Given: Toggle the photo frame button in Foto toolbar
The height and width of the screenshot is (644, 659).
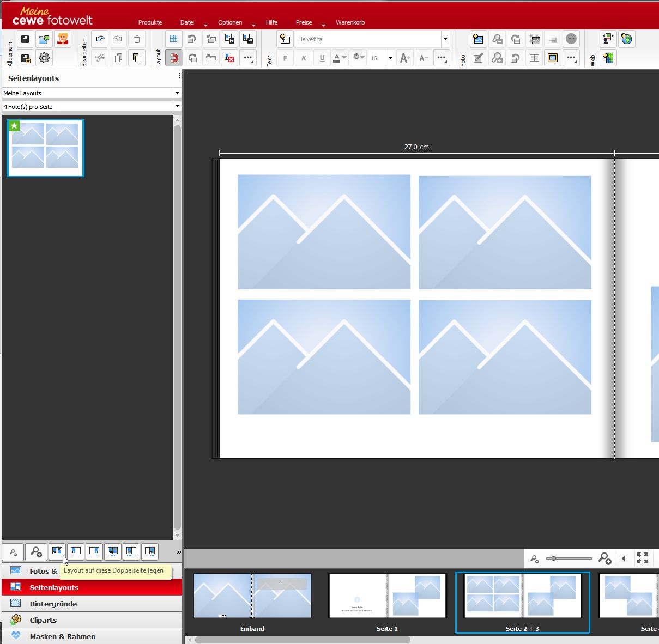Looking at the screenshot, I should click(553, 58).
